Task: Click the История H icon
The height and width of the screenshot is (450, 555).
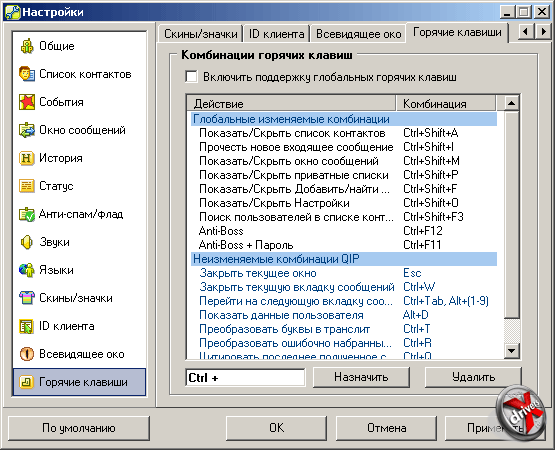Action: point(27,158)
